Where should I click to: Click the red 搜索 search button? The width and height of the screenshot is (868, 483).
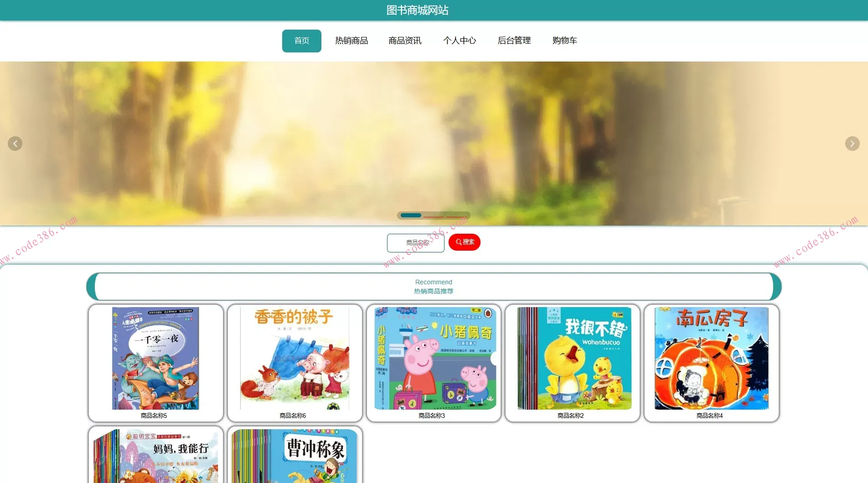pyautogui.click(x=464, y=242)
